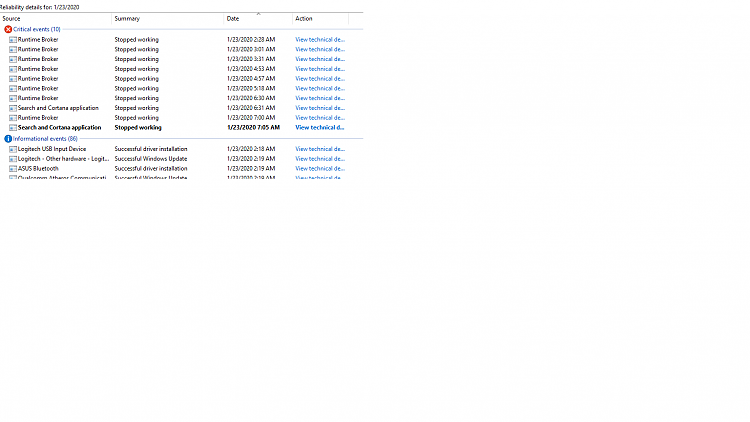Click 'Successful driver installation' for Logitech USB device
This screenshot has height=422, width=750.
tap(151, 149)
